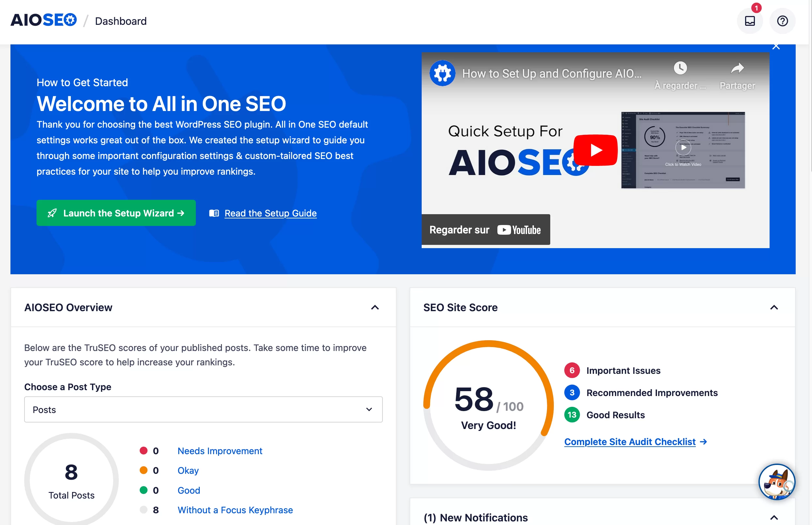Click the help question mark icon
The width and height of the screenshot is (812, 525).
tap(782, 21)
